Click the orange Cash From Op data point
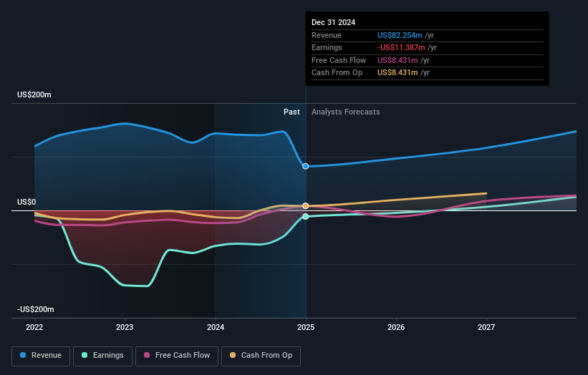Viewport: 588px width, 375px height. click(306, 206)
